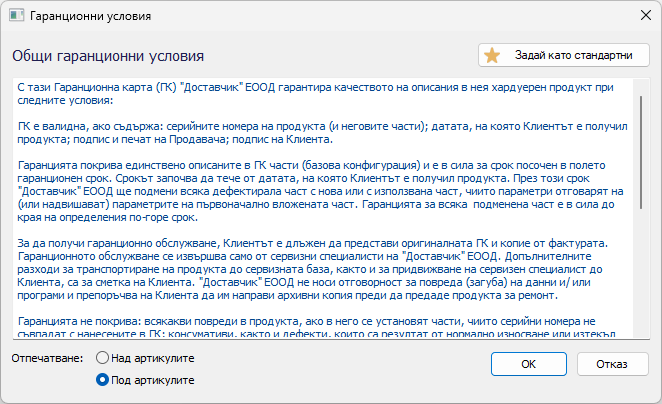Screen dimensions: 662x404
Task: Click the paragraph starting with ГК е валидна
Action: (x=322, y=133)
